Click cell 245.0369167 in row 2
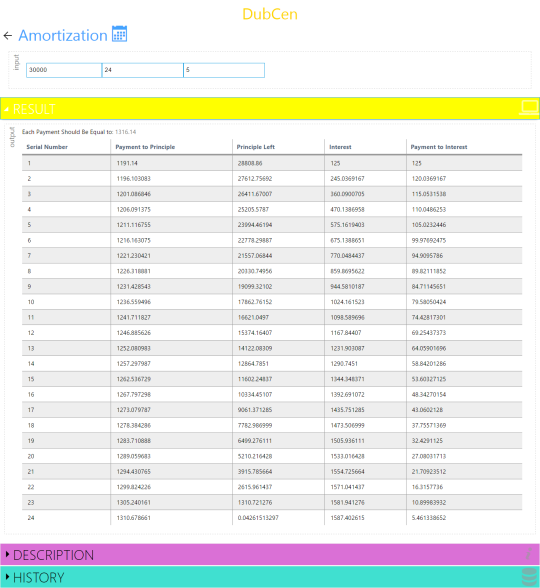The width and height of the screenshot is (540, 588). pyautogui.click(x=347, y=178)
